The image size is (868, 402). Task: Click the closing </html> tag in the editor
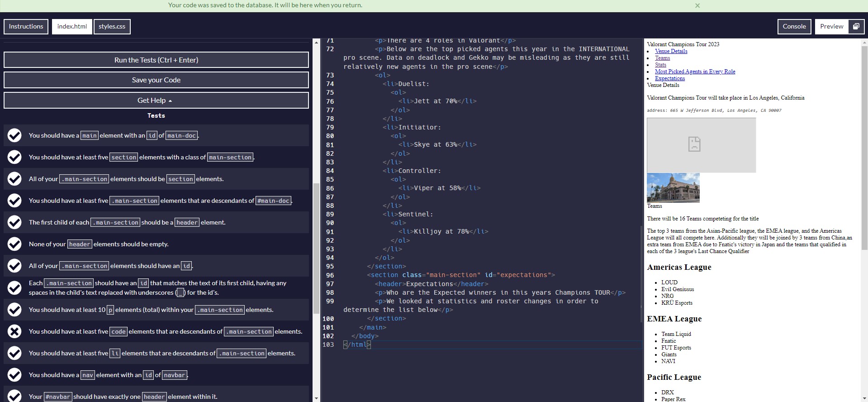357,345
